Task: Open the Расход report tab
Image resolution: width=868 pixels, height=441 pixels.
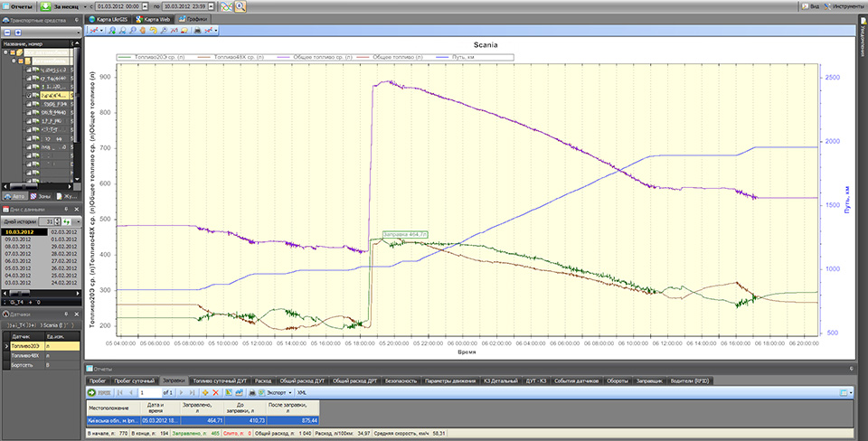Action: 263,380
